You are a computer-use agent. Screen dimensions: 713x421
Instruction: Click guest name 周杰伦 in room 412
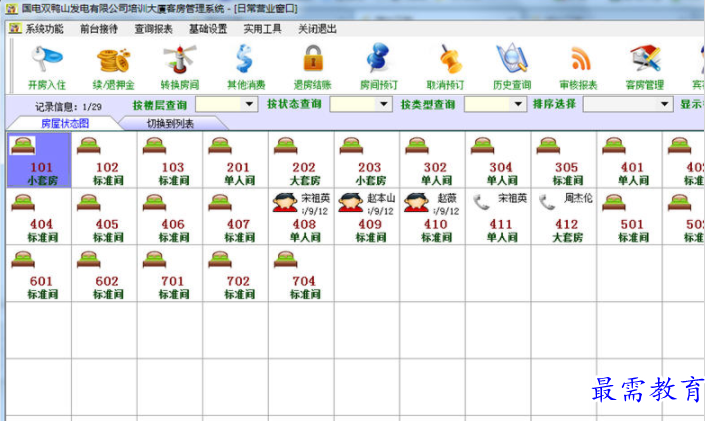click(578, 198)
